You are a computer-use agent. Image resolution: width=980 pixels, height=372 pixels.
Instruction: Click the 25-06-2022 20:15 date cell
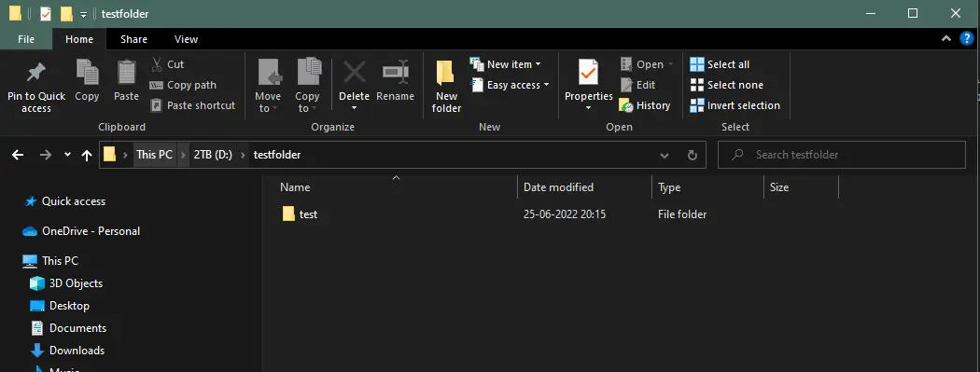coord(565,214)
